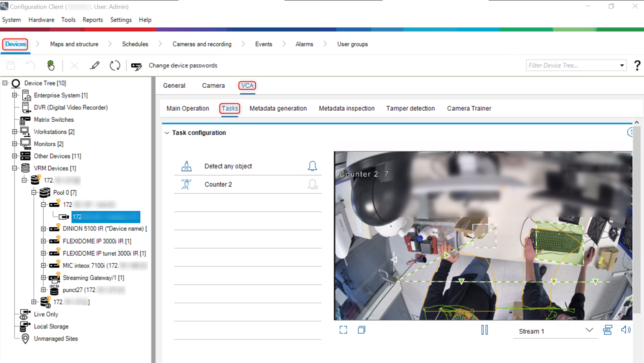Go to Cameras and recording section
Viewport: 644px width, 363px height.
(x=202, y=44)
